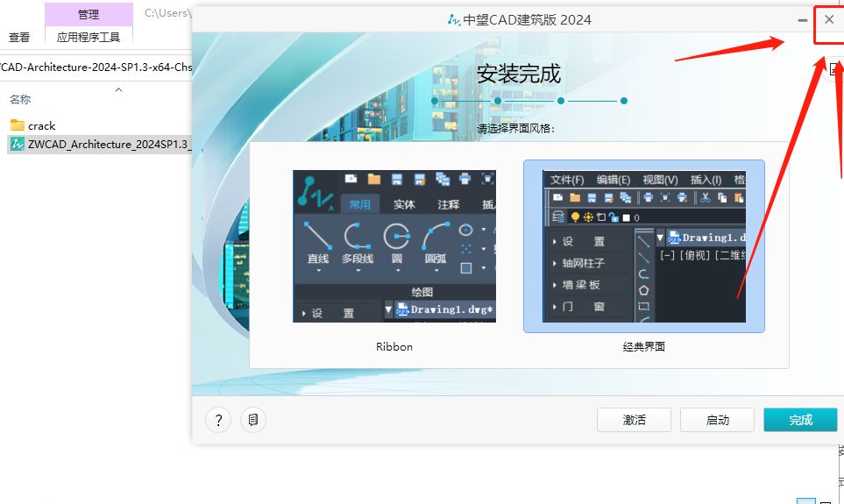The width and height of the screenshot is (844, 504).
Task: Toggle the sort chevron above the 名称 column
Action: point(119,90)
